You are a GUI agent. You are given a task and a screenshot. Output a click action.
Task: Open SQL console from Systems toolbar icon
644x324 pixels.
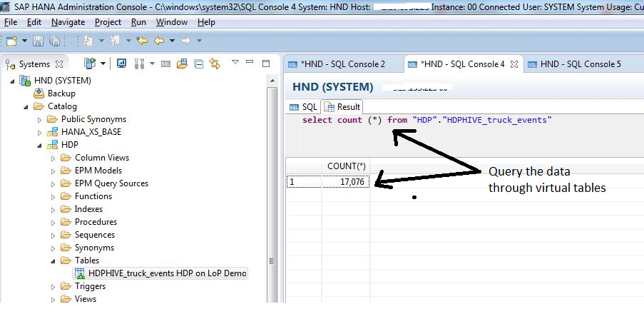pos(165,64)
